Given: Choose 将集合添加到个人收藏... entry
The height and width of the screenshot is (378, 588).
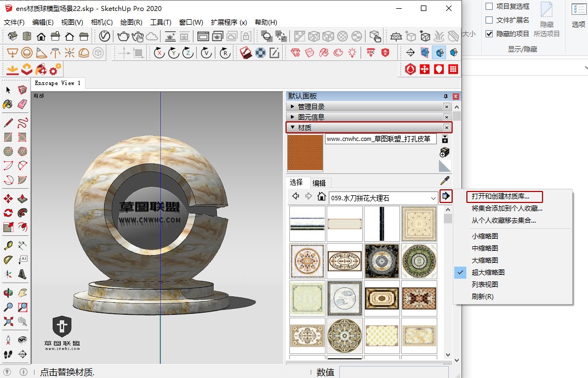Looking at the screenshot, I should pyautogui.click(x=507, y=208).
